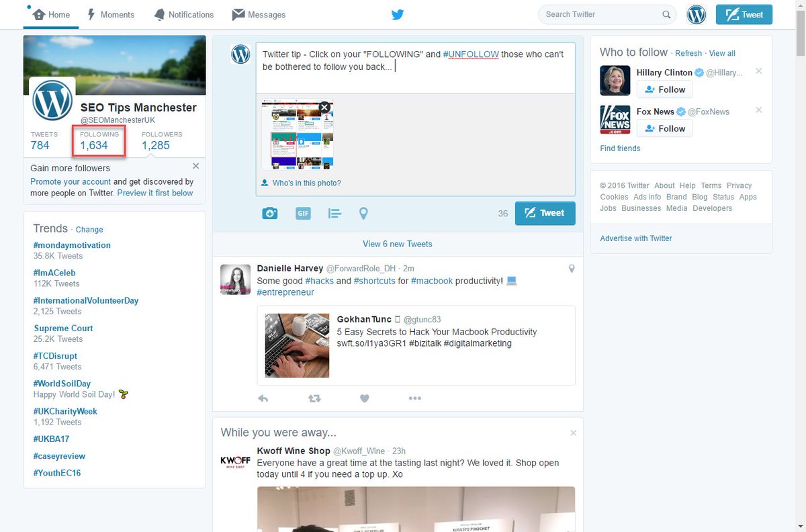806x532 pixels.
Task: Add a location with the pin icon
Action: tap(363, 213)
